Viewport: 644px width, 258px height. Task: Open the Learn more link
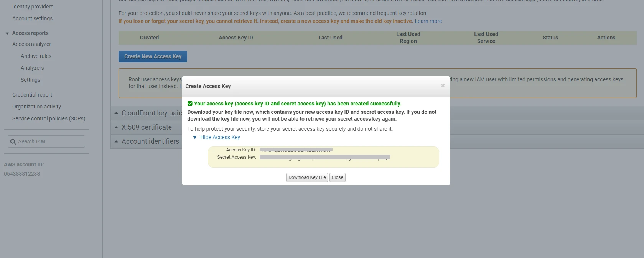pos(428,21)
